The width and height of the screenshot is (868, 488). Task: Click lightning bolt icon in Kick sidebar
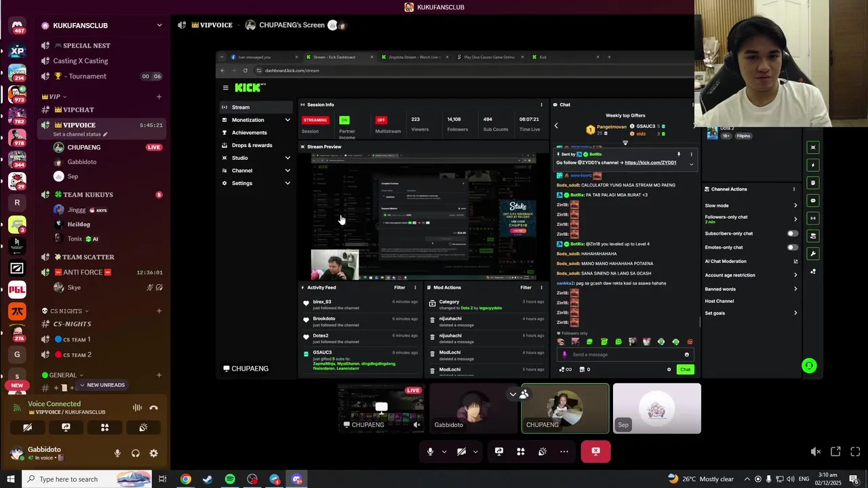point(813,165)
